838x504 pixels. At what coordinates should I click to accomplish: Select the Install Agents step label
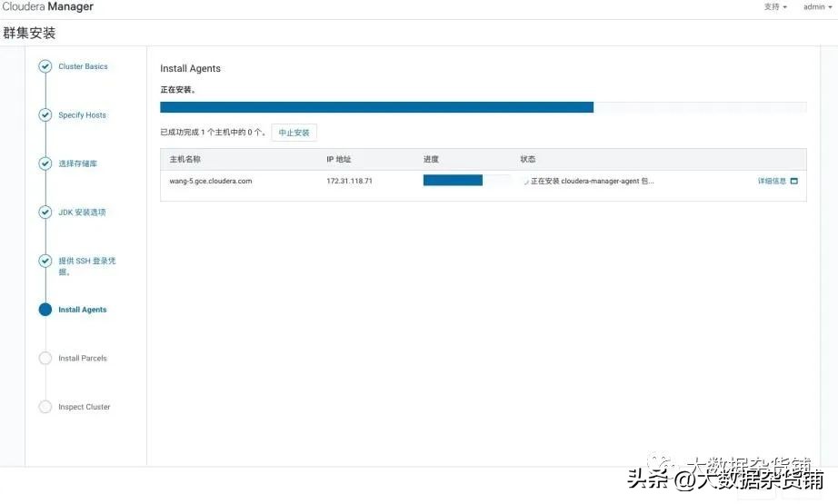pos(83,310)
